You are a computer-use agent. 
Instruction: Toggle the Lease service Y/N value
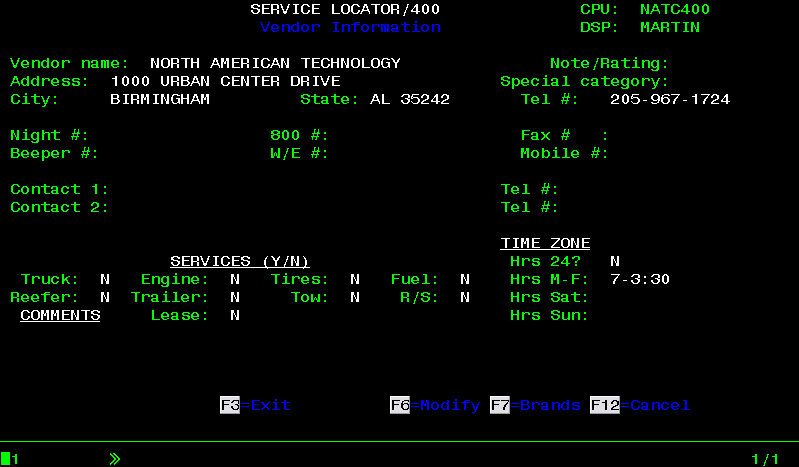(235, 315)
